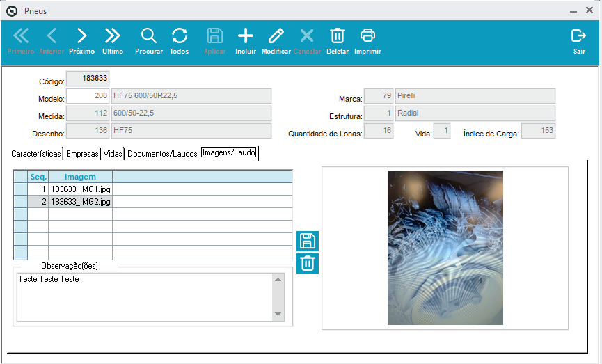Click the Vida field
Viewport: 602px width, 364px height.
click(x=442, y=131)
